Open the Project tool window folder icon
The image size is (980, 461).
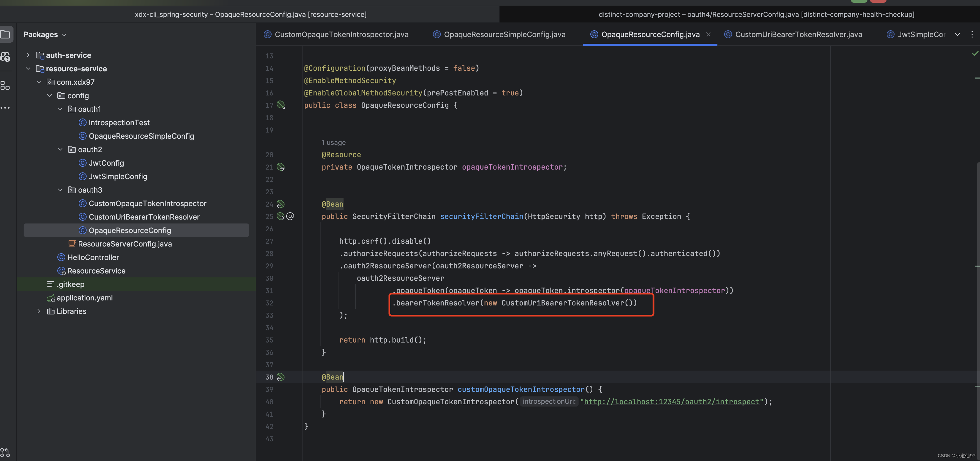(x=5, y=35)
